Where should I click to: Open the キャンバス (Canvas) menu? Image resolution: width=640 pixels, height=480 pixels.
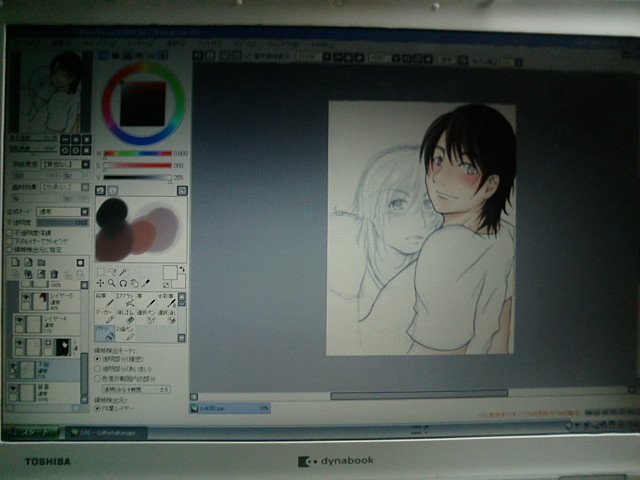coord(100,43)
